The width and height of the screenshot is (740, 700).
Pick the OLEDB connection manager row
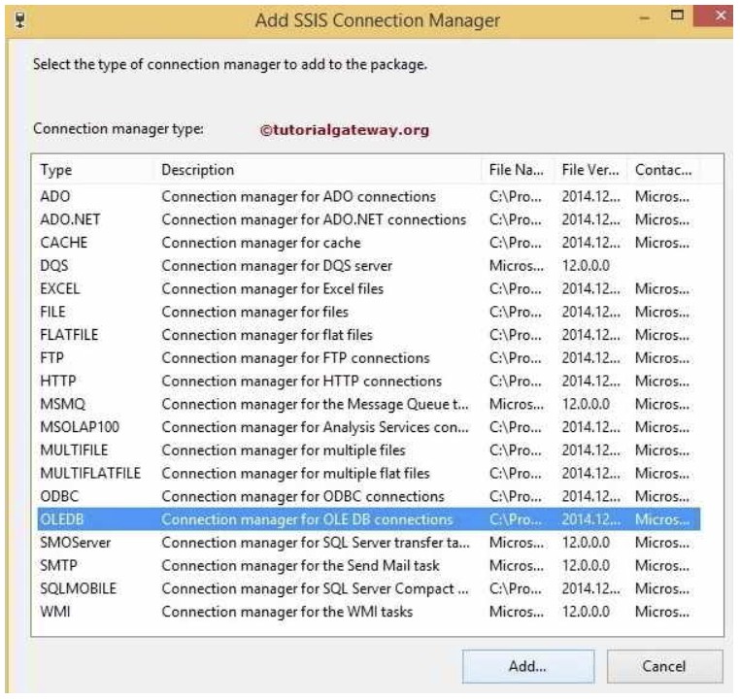368,519
